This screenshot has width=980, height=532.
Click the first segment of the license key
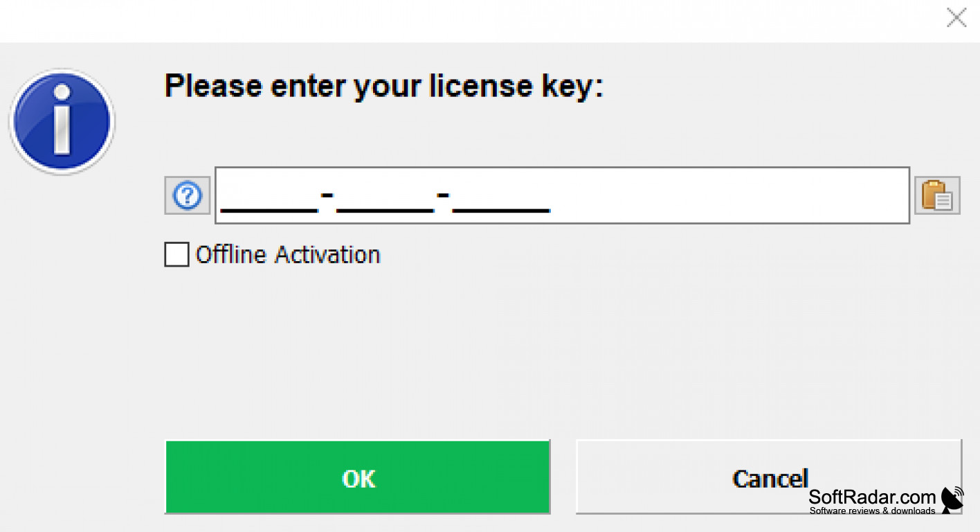tap(269, 199)
